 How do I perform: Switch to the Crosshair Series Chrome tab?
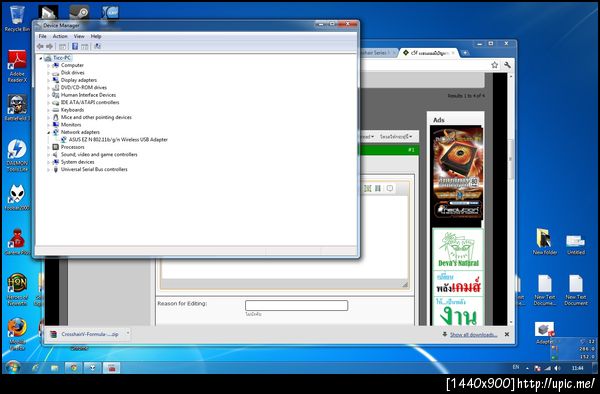click(377, 53)
